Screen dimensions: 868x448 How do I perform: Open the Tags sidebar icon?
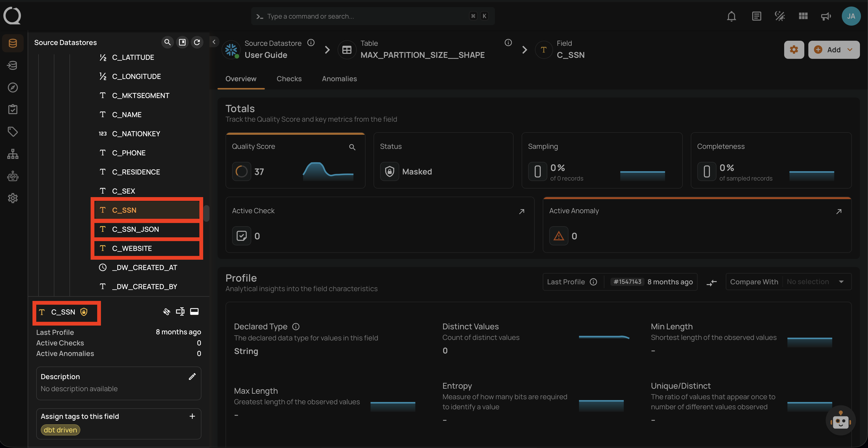pos(13,131)
